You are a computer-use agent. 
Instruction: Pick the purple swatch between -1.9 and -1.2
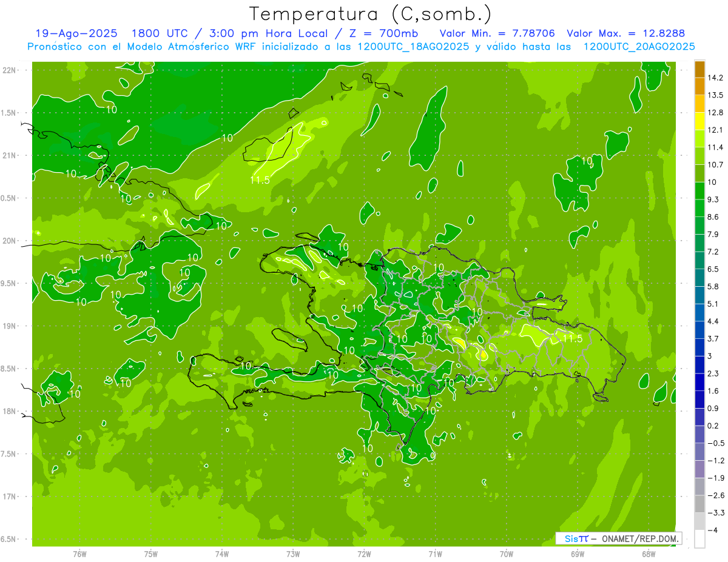click(x=699, y=469)
